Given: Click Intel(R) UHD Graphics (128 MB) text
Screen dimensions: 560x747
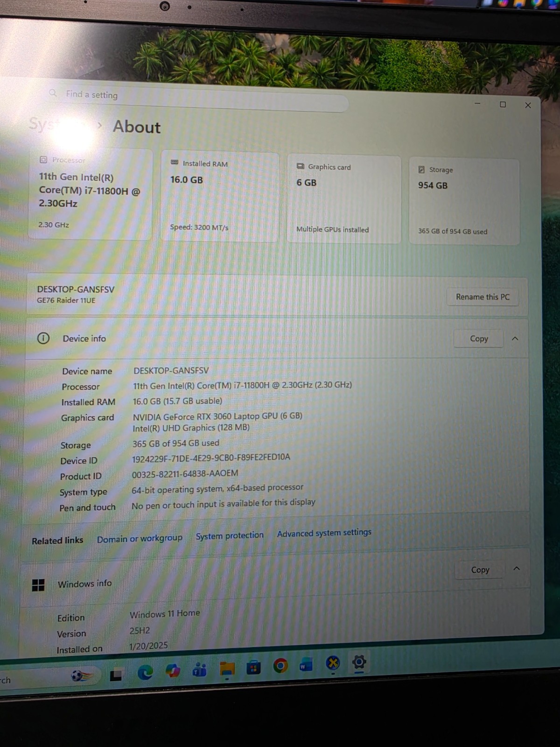Looking at the screenshot, I should (191, 428).
